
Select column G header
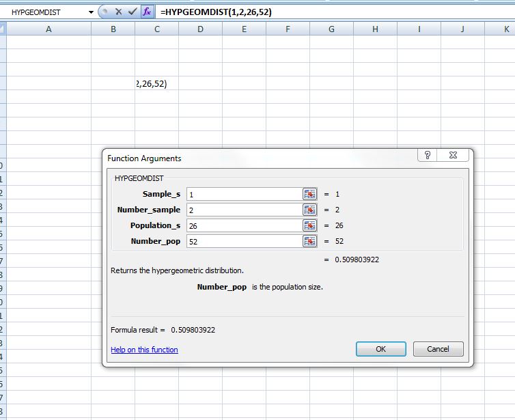331,29
